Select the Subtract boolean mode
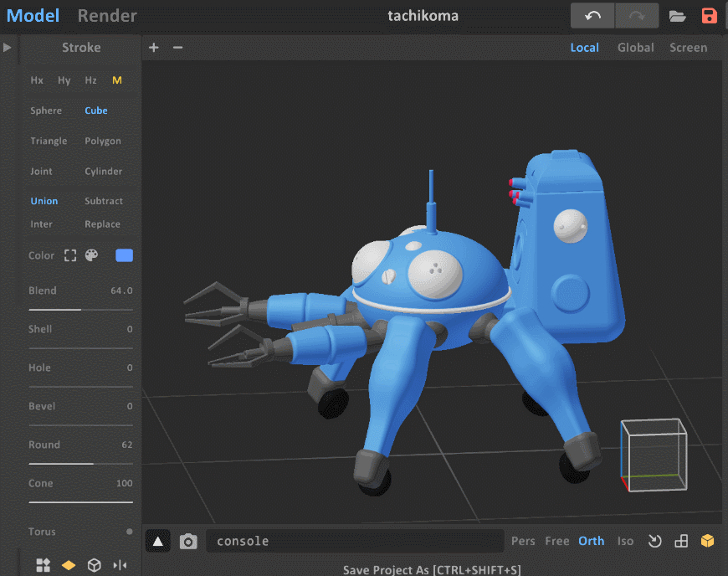The height and width of the screenshot is (576, 728). click(x=104, y=201)
